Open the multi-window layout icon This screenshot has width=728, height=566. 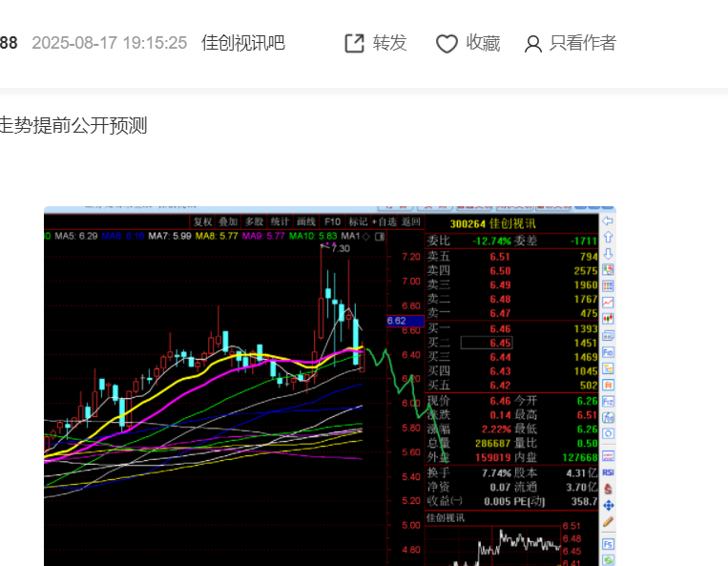(608, 335)
